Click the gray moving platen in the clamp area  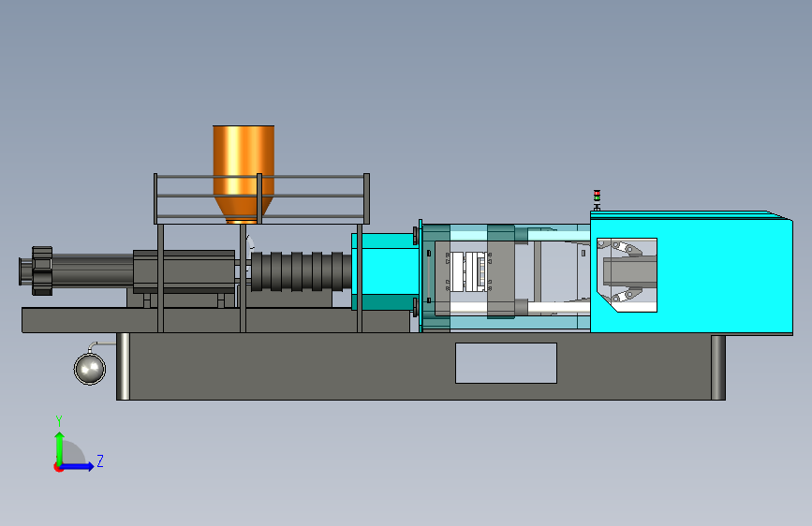point(501,271)
